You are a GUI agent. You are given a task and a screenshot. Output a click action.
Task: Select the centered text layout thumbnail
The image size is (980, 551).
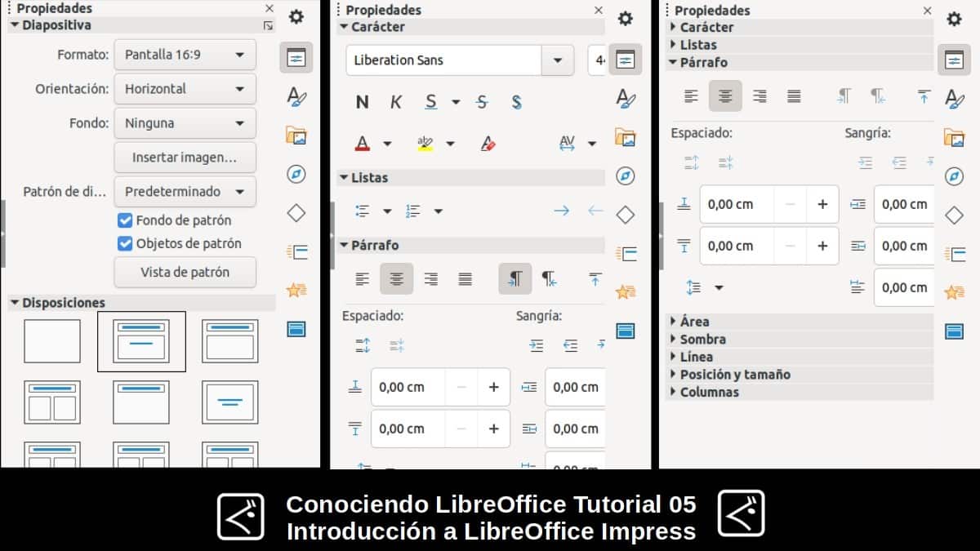pyautogui.click(x=230, y=402)
